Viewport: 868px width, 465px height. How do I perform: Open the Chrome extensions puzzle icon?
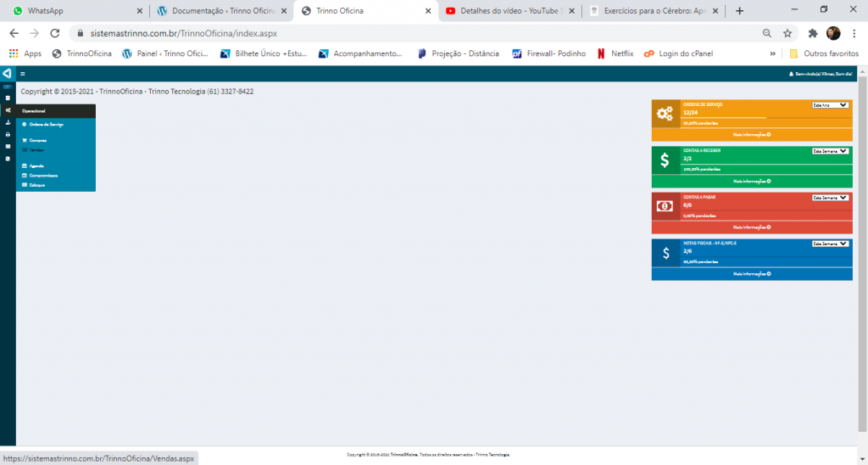pos(813,33)
